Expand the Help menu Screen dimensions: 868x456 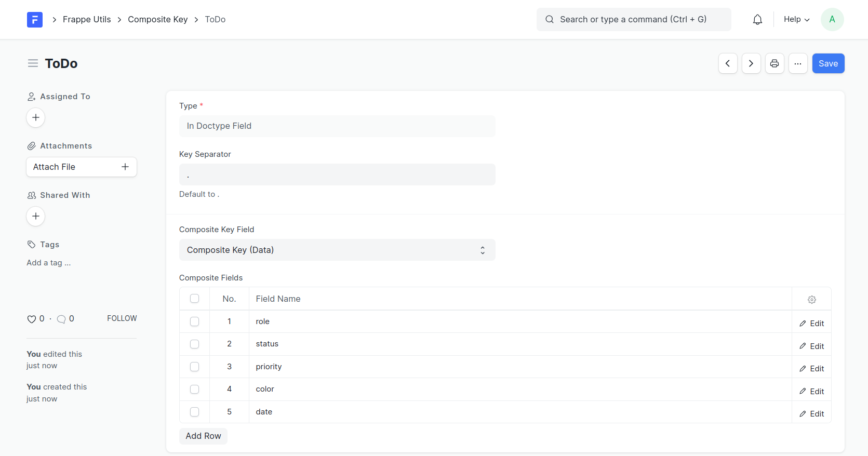tap(796, 20)
